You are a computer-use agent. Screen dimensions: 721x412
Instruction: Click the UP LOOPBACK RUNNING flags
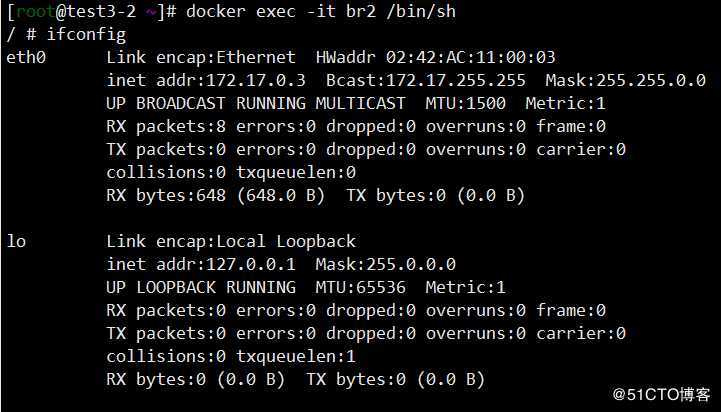point(200,287)
